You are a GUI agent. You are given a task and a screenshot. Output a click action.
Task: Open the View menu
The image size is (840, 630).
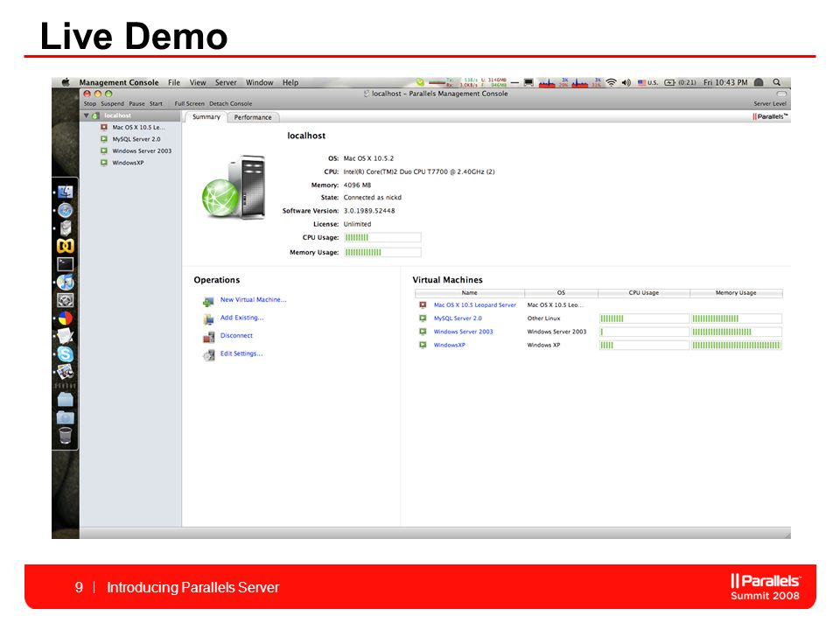(198, 82)
